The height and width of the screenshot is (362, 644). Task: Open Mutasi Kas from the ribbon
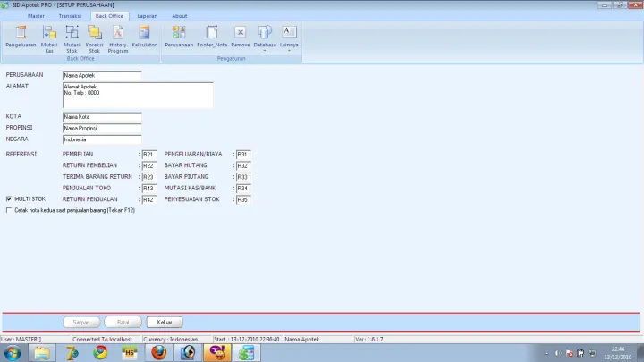pos(49,39)
